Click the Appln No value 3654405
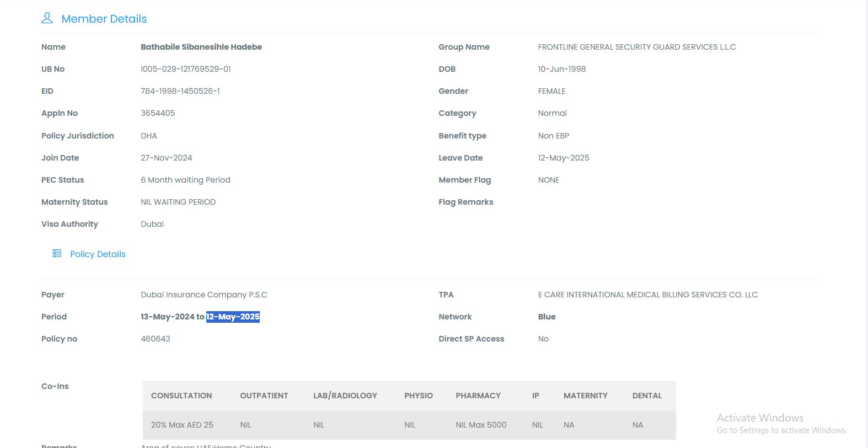This screenshot has width=868, height=448. tap(158, 113)
